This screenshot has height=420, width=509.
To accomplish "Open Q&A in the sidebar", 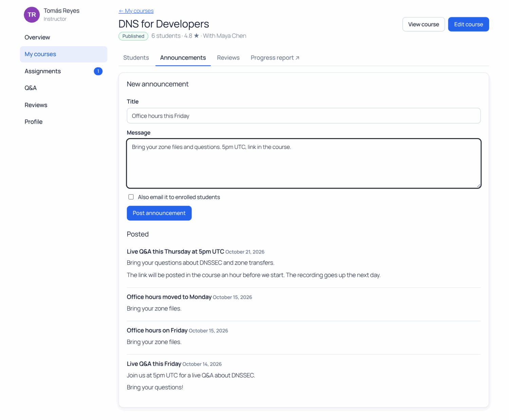I will (64, 88).
